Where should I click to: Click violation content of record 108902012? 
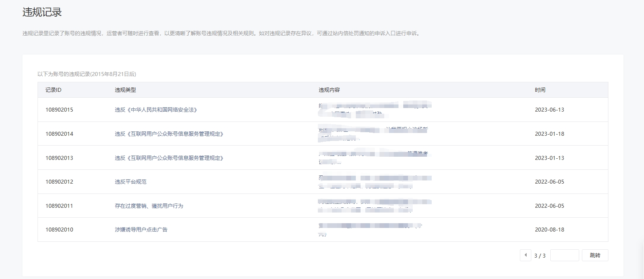tap(375, 182)
